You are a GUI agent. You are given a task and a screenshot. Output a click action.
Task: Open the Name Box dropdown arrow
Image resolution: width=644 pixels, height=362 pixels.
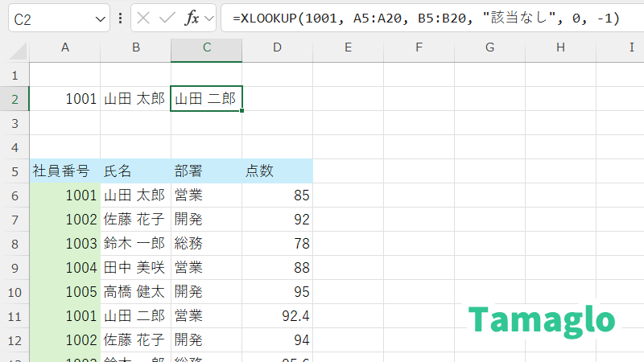[101, 19]
